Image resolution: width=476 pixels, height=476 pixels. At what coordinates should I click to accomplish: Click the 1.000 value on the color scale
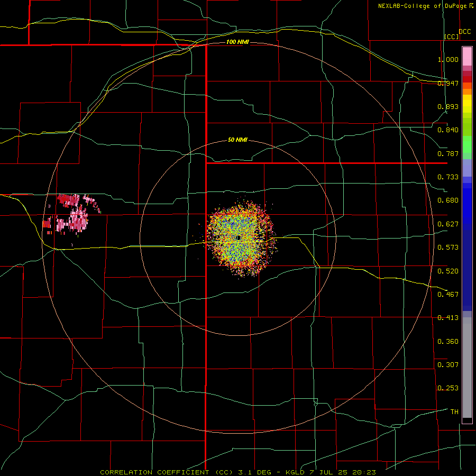click(448, 59)
